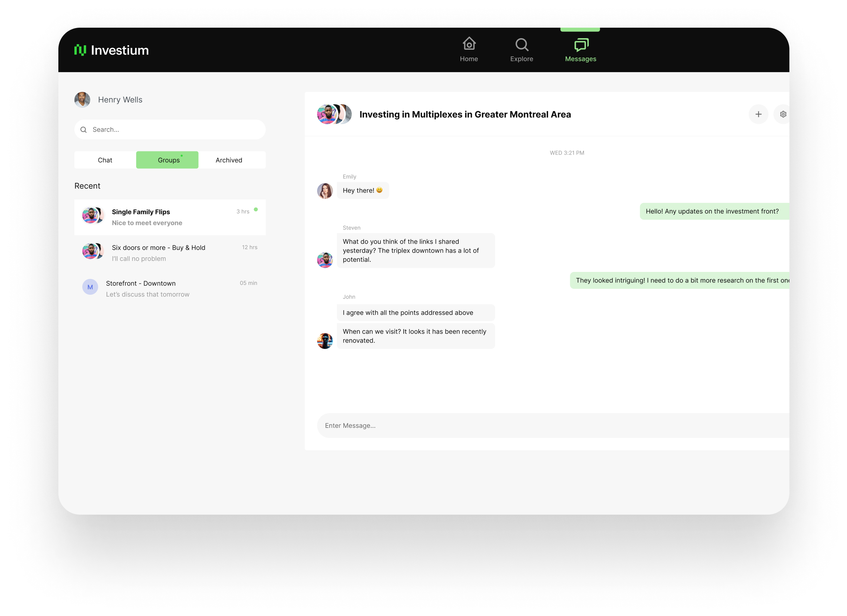Open the group settings gear icon
Image resolution: width=847 pixels, height=616 pixels.
click(x=783, y=114)
